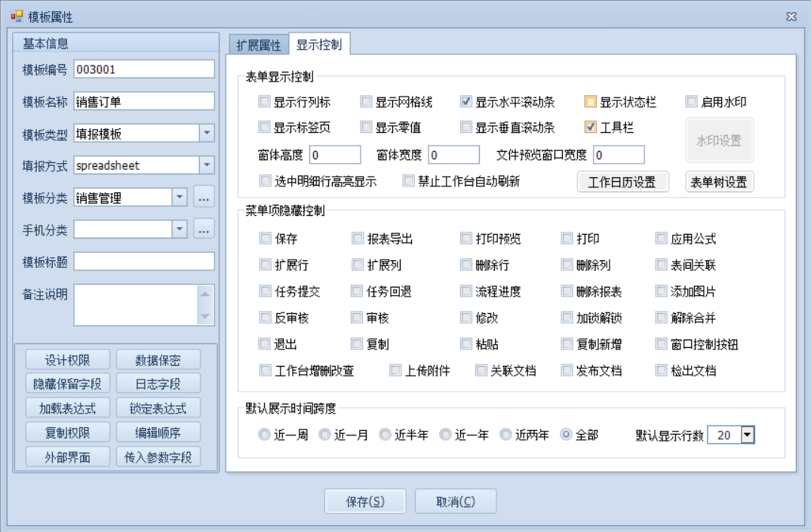Select the 显示控制 tab
The height and width of the screenshot is (532, 811).
(318, 45)
